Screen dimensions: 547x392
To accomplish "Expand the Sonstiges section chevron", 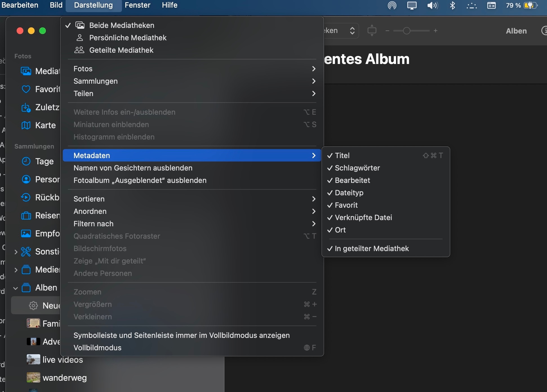I will [15, 252].
